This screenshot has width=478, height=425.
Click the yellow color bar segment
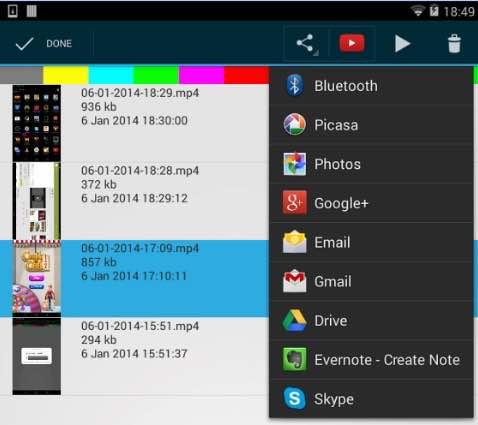[66, 75]
